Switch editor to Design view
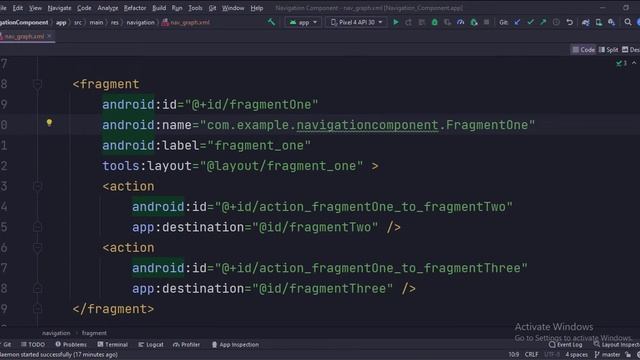 631,50
